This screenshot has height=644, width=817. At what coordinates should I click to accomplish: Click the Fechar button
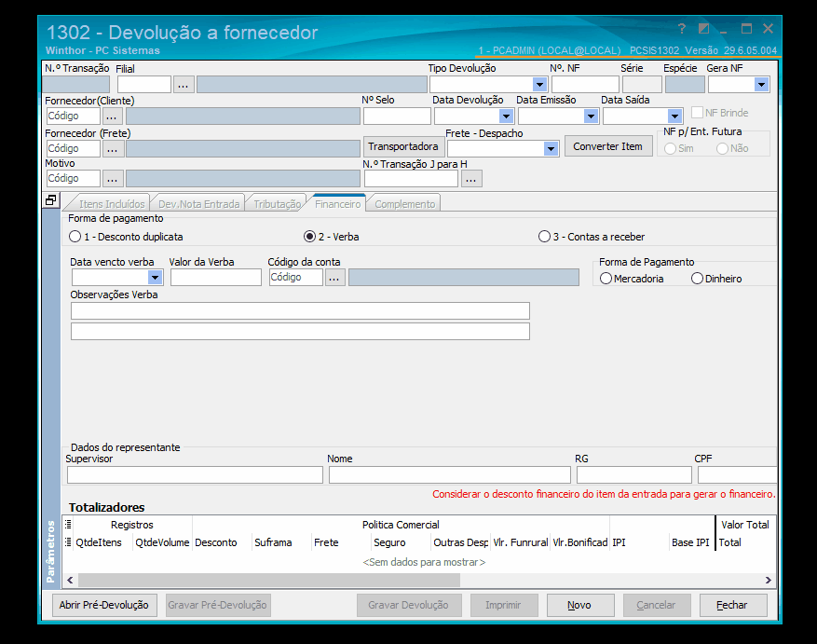[x=732, y=605]
